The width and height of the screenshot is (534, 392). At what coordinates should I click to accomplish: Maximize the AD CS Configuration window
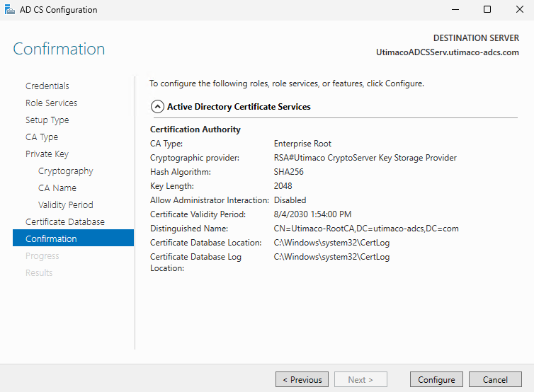pyautogui.click(x=487, y=10)
